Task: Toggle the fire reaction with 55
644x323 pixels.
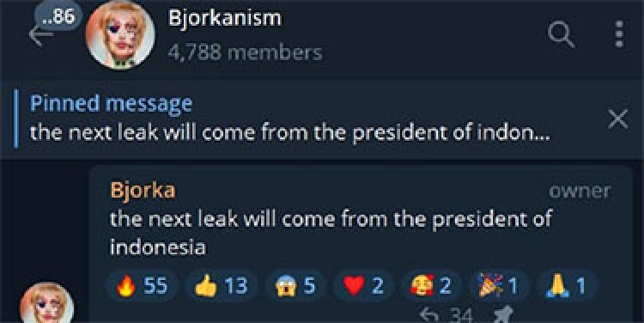Action: [142, 286]
